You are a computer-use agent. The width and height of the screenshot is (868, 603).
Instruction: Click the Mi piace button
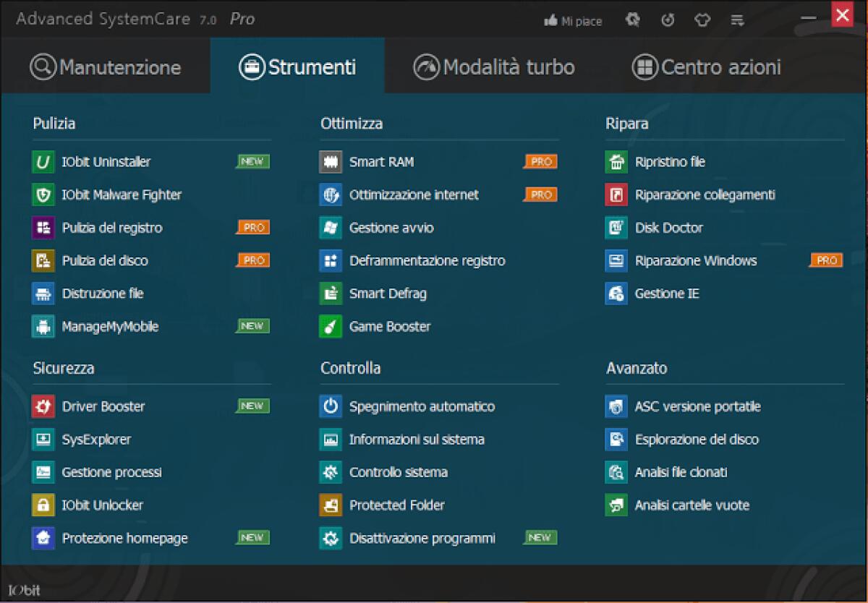pyautogui.click(x=572, y=20)
